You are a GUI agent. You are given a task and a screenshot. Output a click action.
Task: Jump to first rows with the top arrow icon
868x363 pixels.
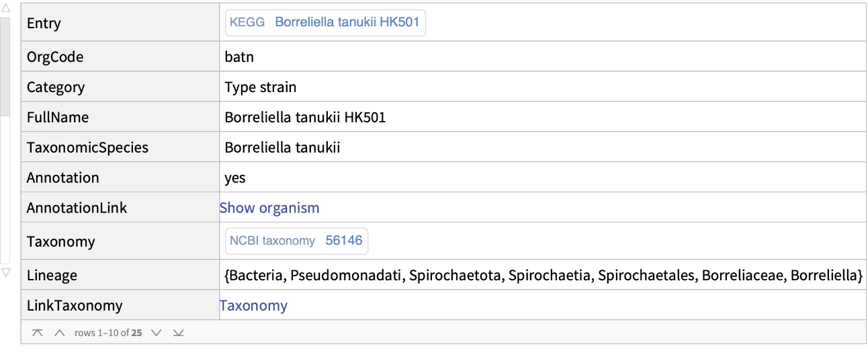coord(38,333)
